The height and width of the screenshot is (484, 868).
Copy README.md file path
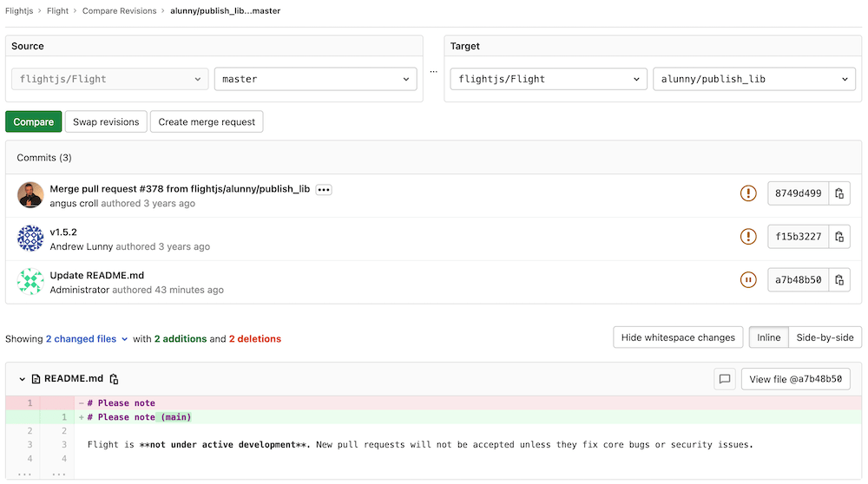pyautogui.click(x=114, y=379)
